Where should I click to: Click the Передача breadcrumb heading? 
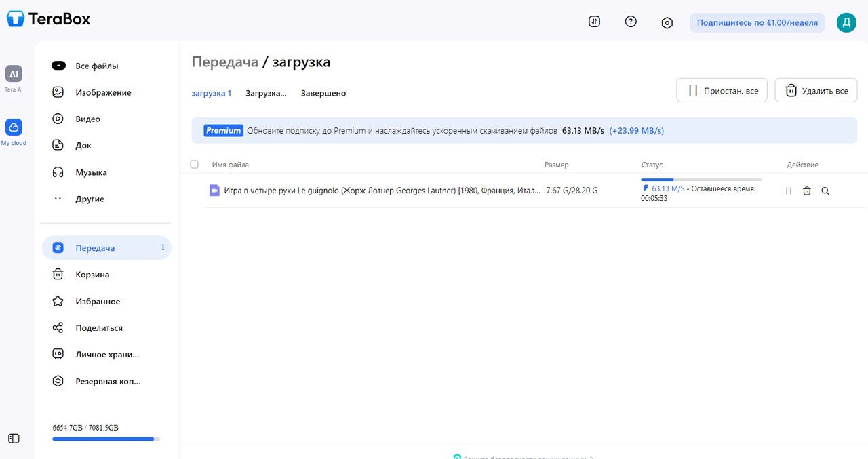pos(225,62)
